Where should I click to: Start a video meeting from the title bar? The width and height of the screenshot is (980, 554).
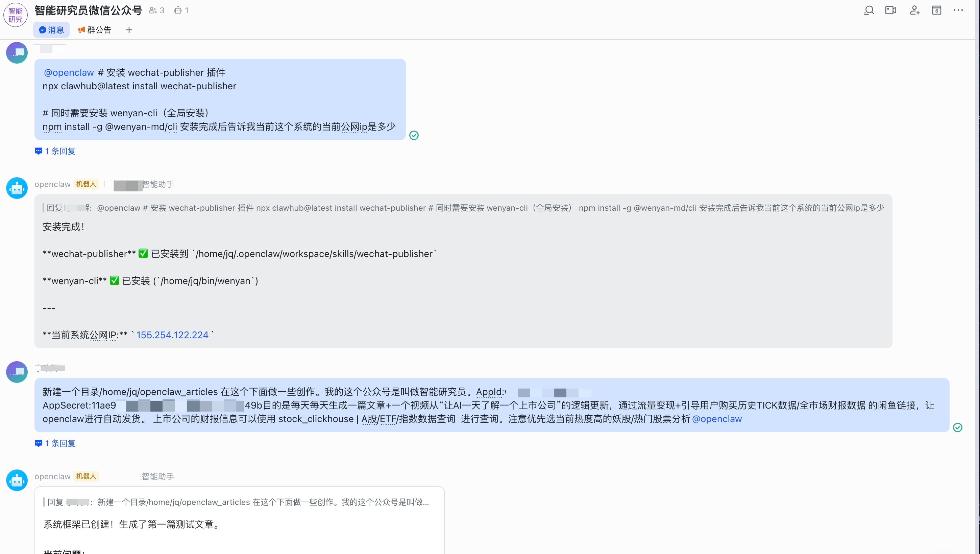coord(891,10)
